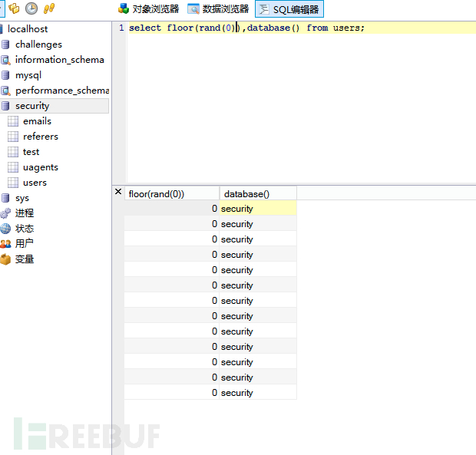Click the clock history toolbar icon

[31, 8]
